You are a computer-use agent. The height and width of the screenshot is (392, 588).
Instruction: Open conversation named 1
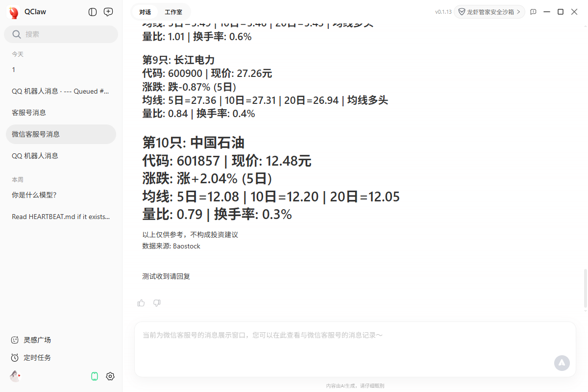tap(61, 70)
